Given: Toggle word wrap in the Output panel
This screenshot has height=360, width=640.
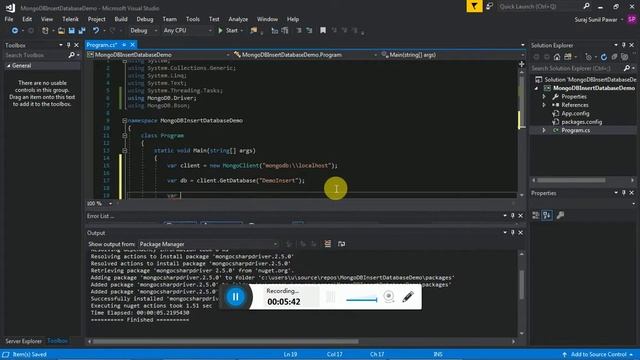Looking at the screenshot, I should (342, 244).
